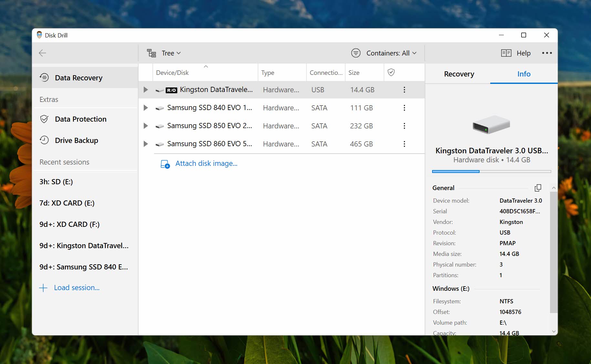The image size is (591, 364).
Task: Open the Help book icon
Action: point(506,53)
